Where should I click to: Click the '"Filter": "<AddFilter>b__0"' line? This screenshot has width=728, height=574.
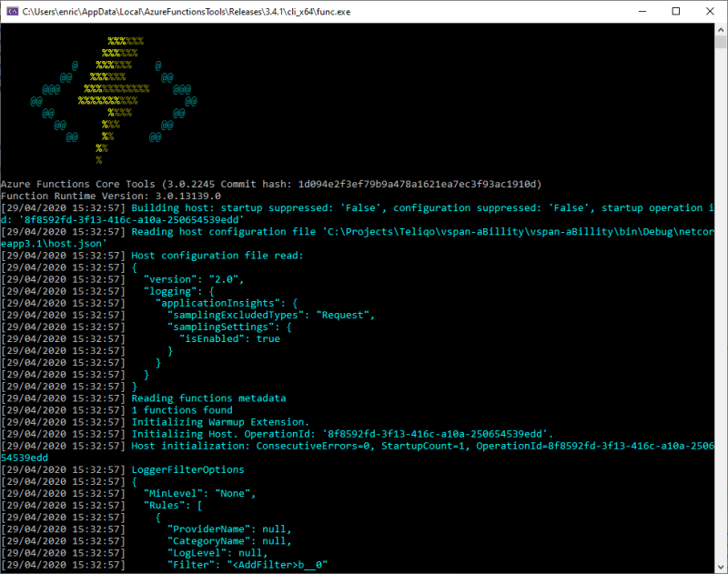pos(165,565)
